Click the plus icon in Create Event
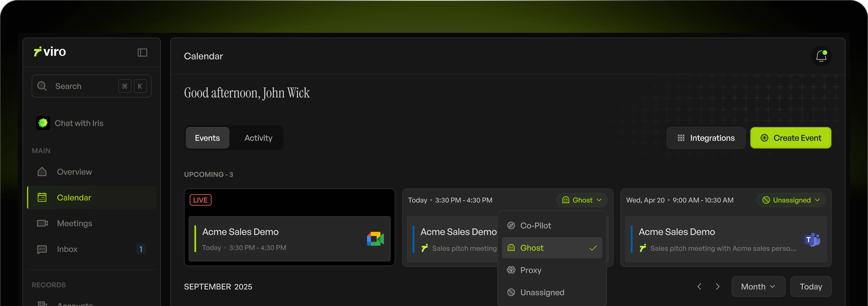The width and height of the screenshot is (868, 306). [764, 138]
